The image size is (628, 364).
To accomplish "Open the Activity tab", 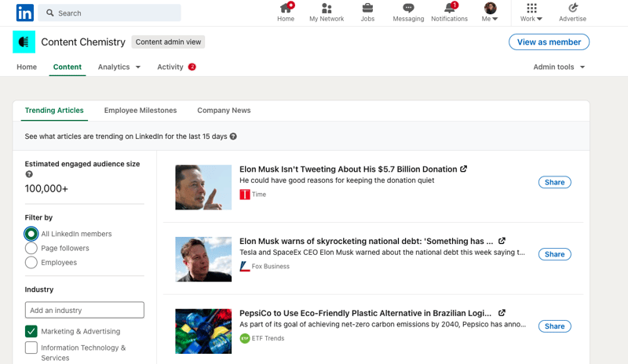I will [170, 67].
